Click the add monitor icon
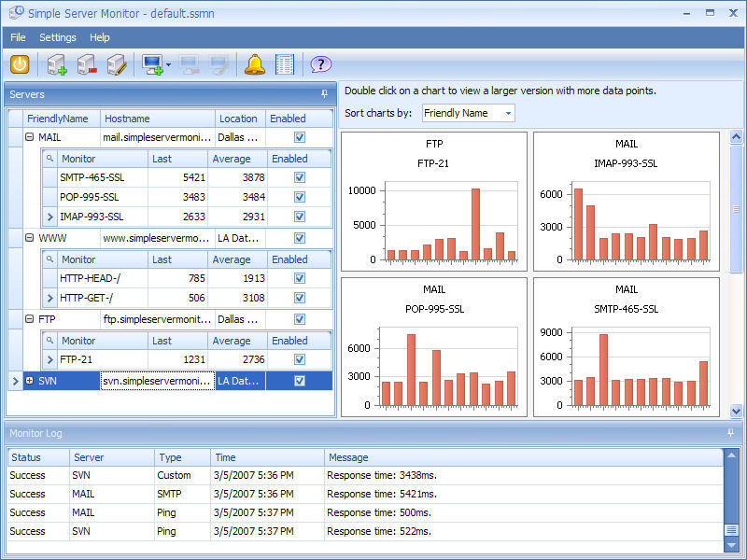The image size is (747, 560). pos(153,64)
